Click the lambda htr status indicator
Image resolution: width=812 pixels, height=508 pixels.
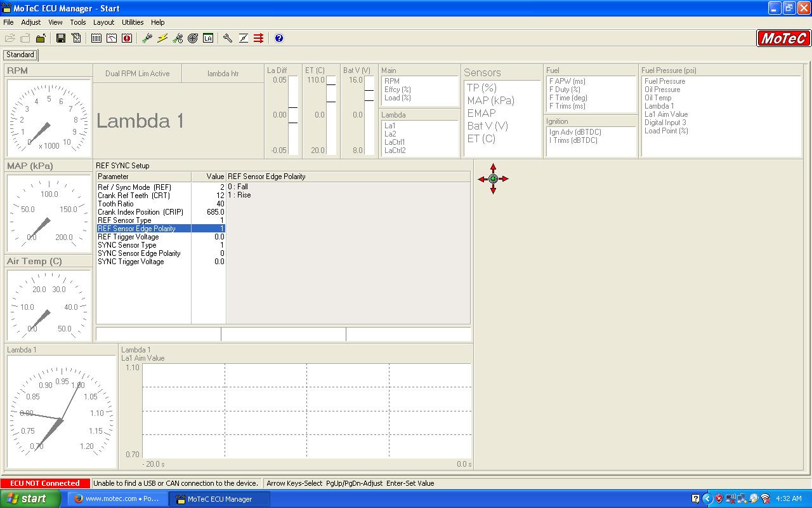coord(223,74)
